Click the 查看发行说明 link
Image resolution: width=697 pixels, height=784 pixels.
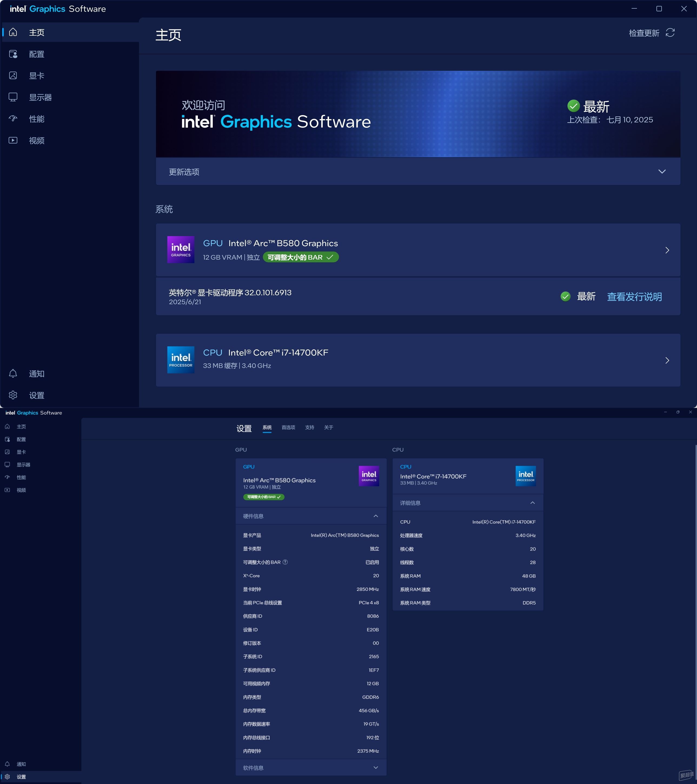pyautogui.click(x=635, y=296)
